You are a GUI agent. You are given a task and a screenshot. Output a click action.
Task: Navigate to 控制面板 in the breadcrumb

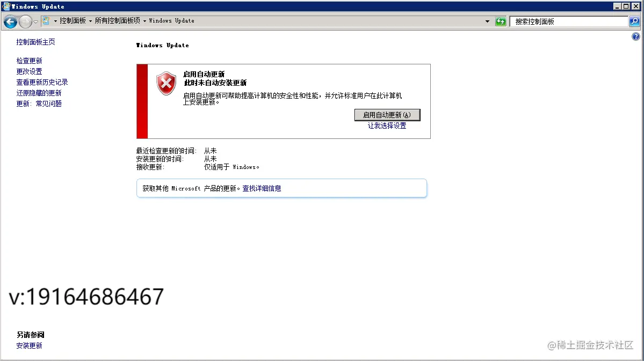tap(74, 20)
